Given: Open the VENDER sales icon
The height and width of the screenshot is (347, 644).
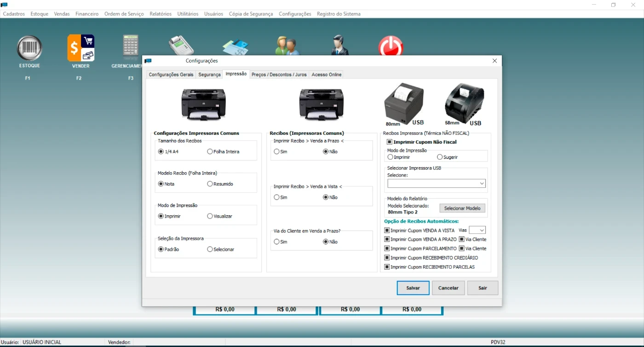Looking at the screenshot, I should (x=81, y=48).
